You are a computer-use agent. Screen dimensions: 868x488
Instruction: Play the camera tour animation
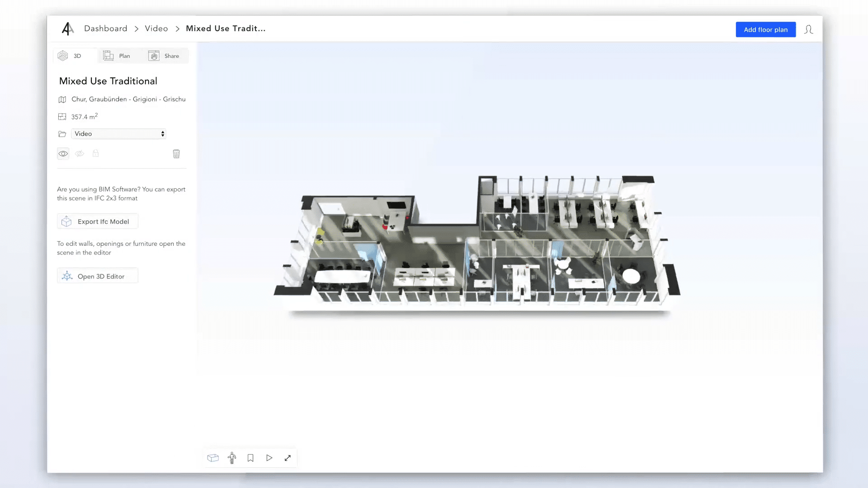(x=269, y=458)
